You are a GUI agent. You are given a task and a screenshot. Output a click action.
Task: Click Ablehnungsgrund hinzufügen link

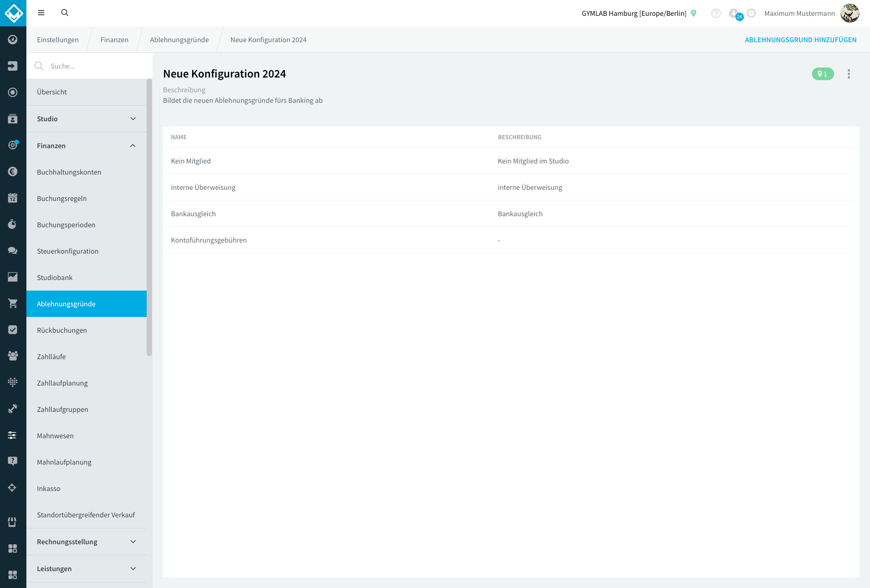(x=800, y=40)
